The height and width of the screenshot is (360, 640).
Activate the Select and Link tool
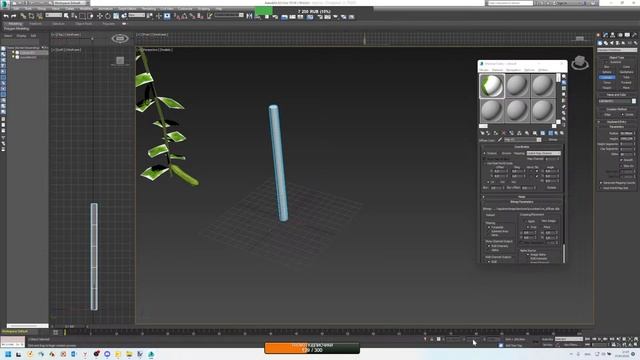point(23,16)
